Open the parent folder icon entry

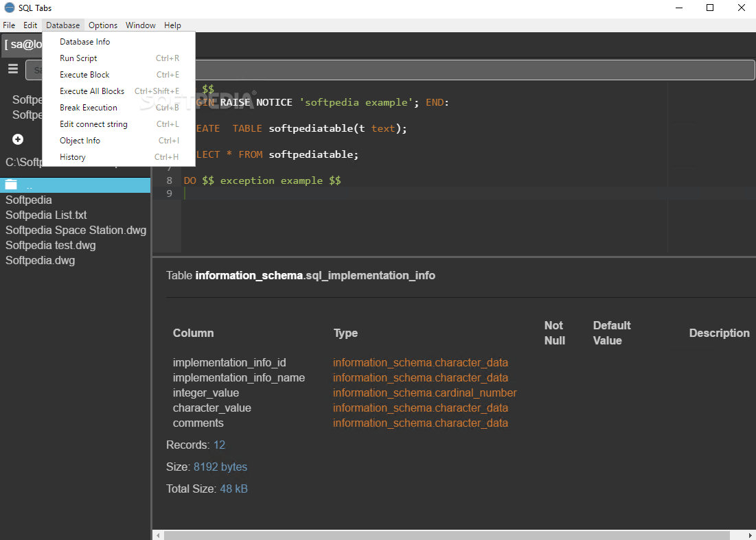(x=12, y=185)
